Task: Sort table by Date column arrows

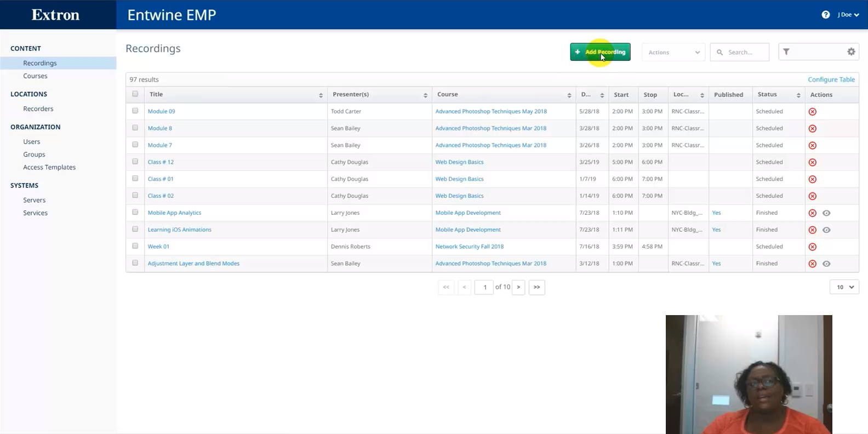Action: (602, 95)
